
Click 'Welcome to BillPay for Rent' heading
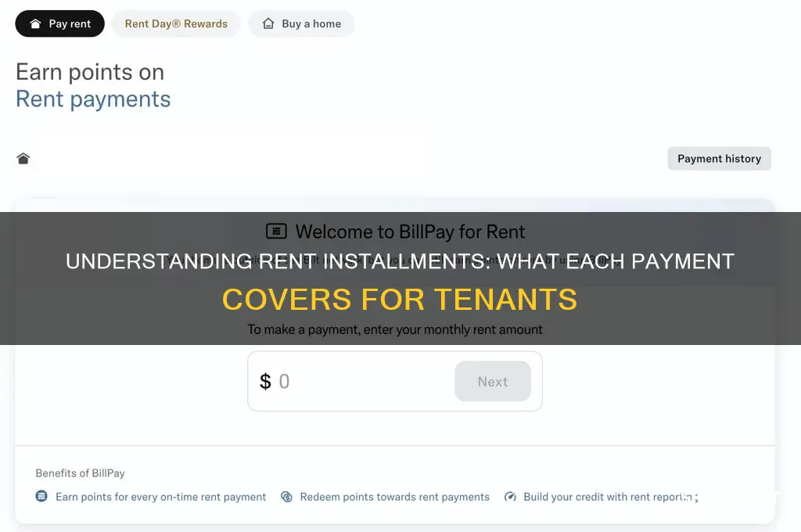(x=410, y=232)
